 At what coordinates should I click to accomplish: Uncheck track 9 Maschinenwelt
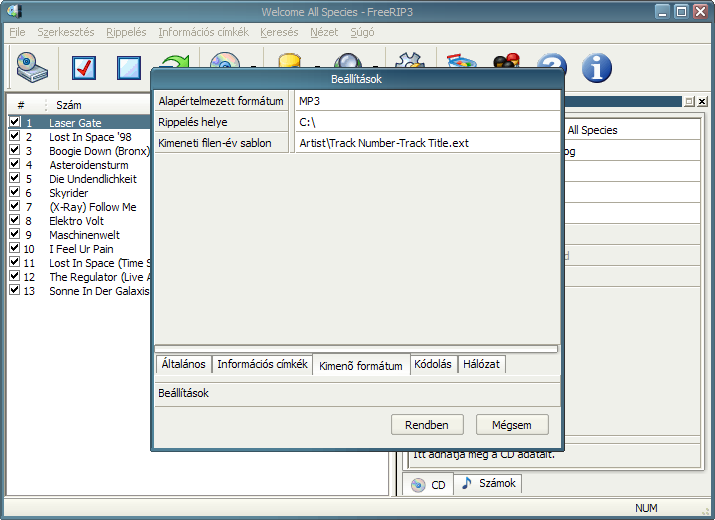pyautogui.click(x=15, y=234)
